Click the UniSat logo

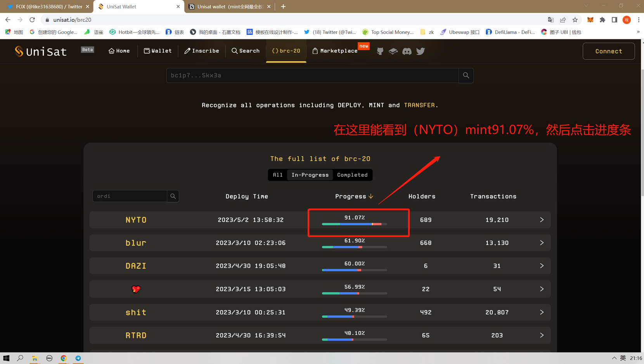[41, 51]
